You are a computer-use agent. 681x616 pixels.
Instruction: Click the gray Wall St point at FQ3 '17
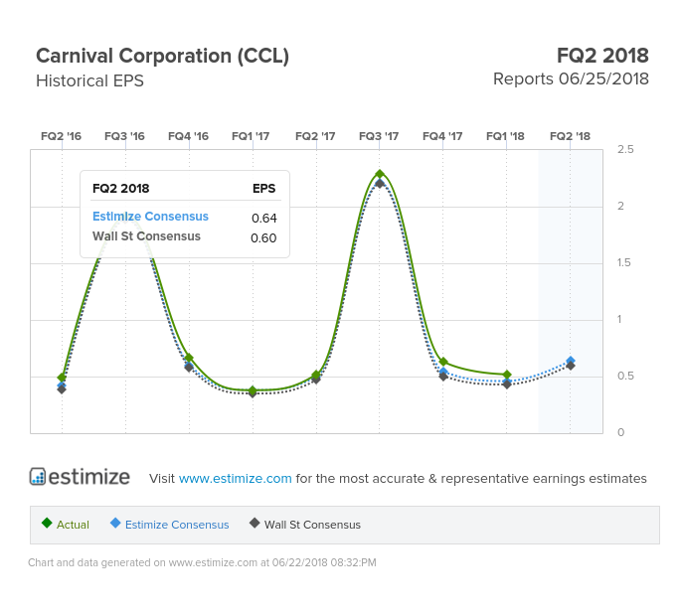click(380, 184)
